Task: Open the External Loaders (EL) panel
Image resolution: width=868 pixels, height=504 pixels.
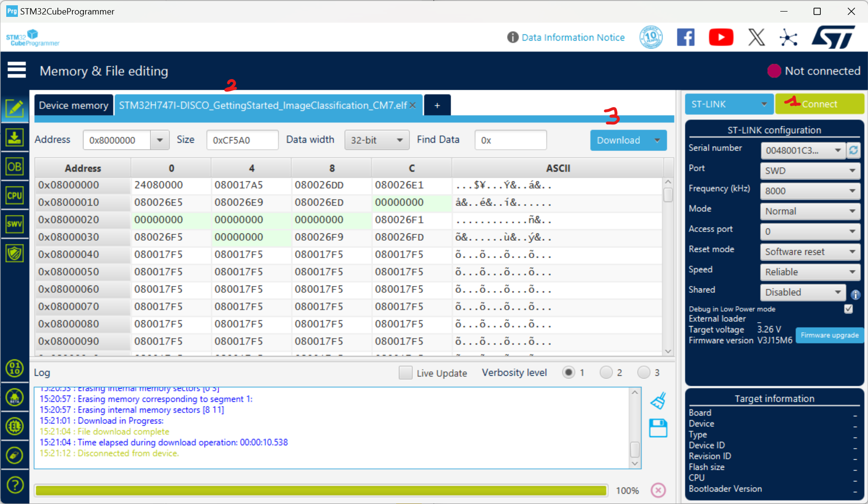Action: pyautogui.click(x=15, y=426)
